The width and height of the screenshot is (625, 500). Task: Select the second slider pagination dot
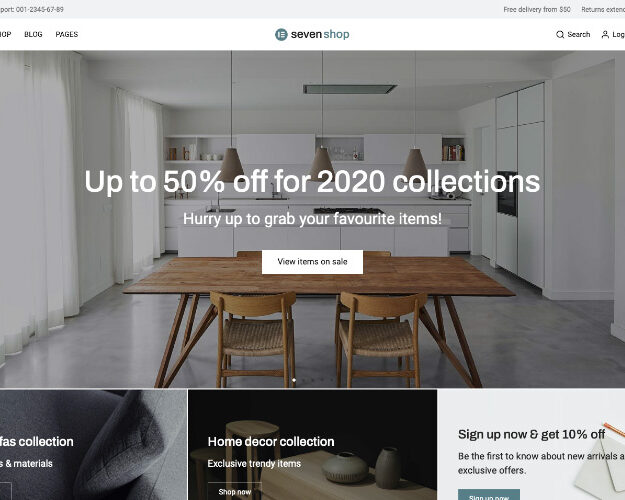(303, 380)
